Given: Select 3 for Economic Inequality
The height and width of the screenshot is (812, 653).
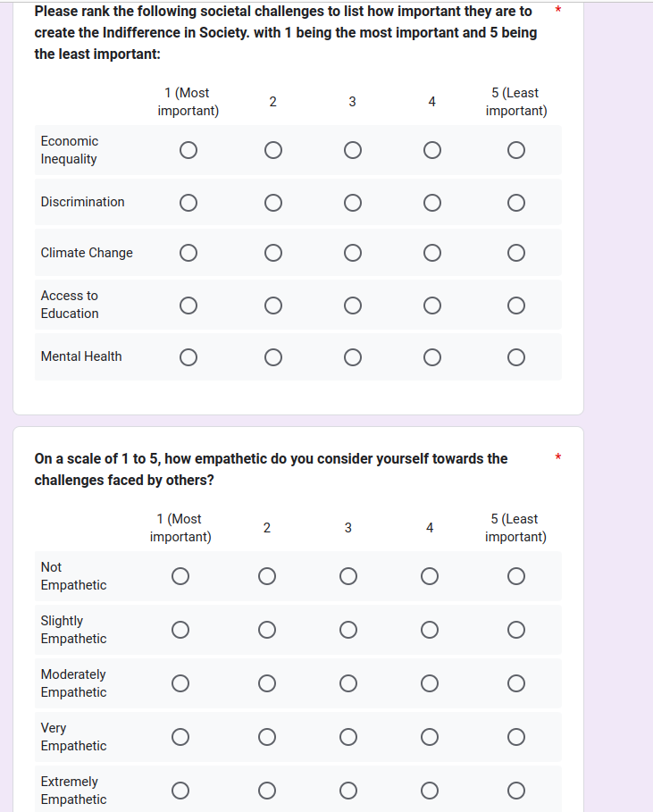Looking at the screenshot, I should [x=352, y=150].
